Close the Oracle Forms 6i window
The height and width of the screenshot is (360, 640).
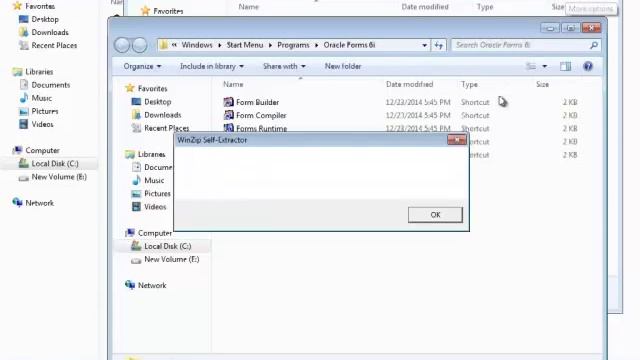[x=591, y=28]
